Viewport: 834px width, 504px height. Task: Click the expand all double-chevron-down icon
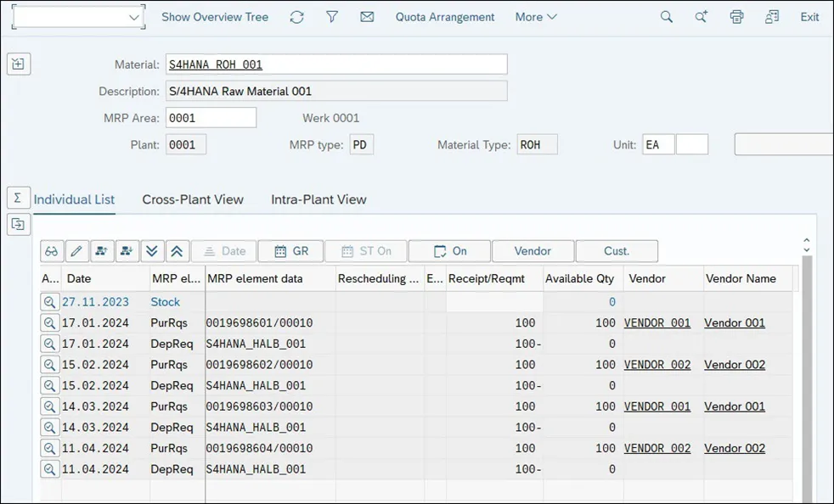point(151,251)
